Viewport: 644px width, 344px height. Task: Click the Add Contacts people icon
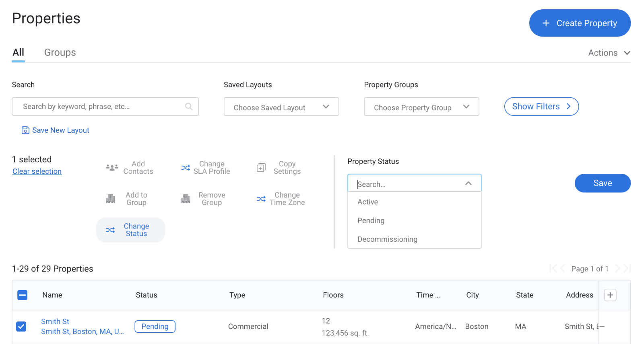112,167
